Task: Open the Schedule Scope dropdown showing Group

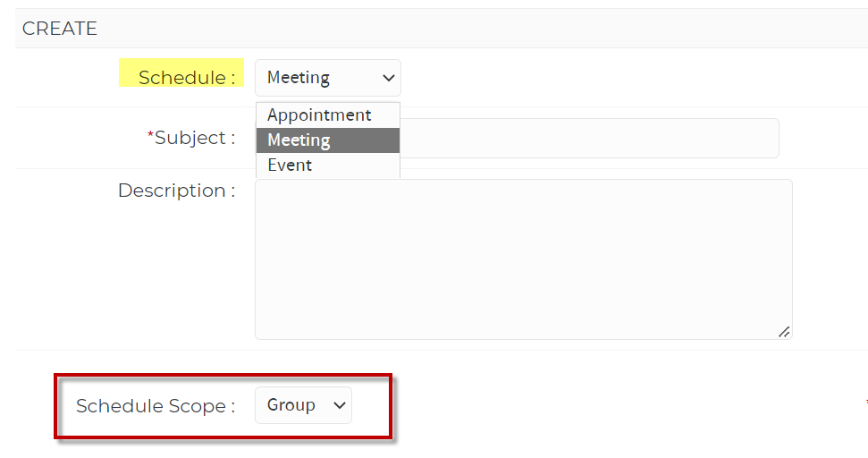Action: pos(303,405)
